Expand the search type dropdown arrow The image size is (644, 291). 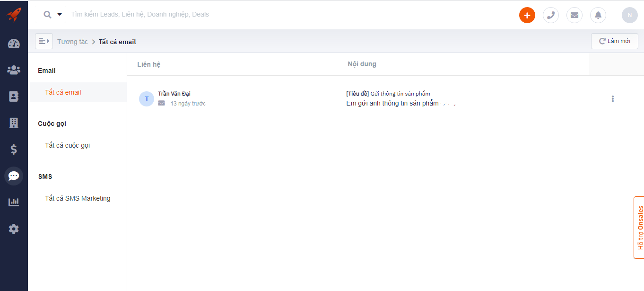click(x=60, y=15)
